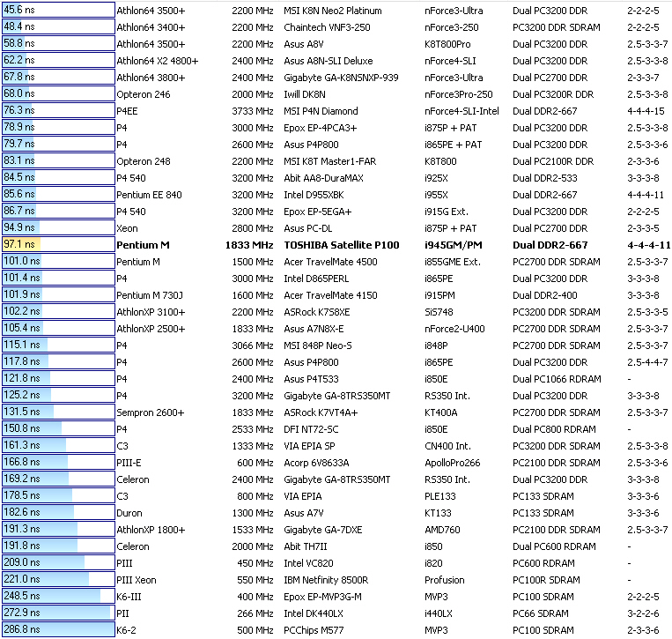
Task: Select CPU name Athlon64 X2 4800+
Action: (x=158, y=61)
